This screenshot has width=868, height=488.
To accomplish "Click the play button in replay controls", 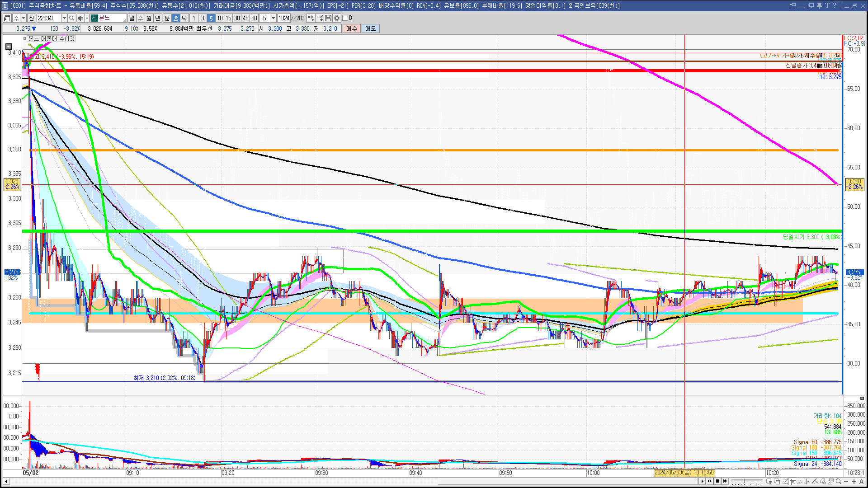I will tap(702, 481).
